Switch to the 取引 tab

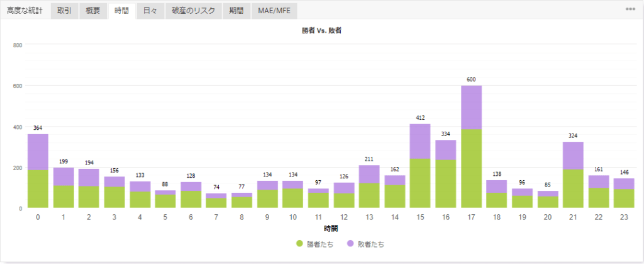(64, 11)
